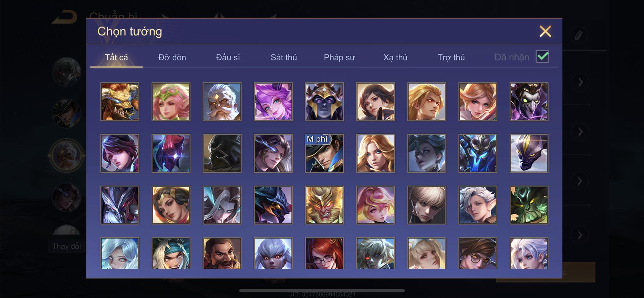Screen dimensions: 644x298
Task: Select the blonde long-haired woman hero
Action: point(375,153)
